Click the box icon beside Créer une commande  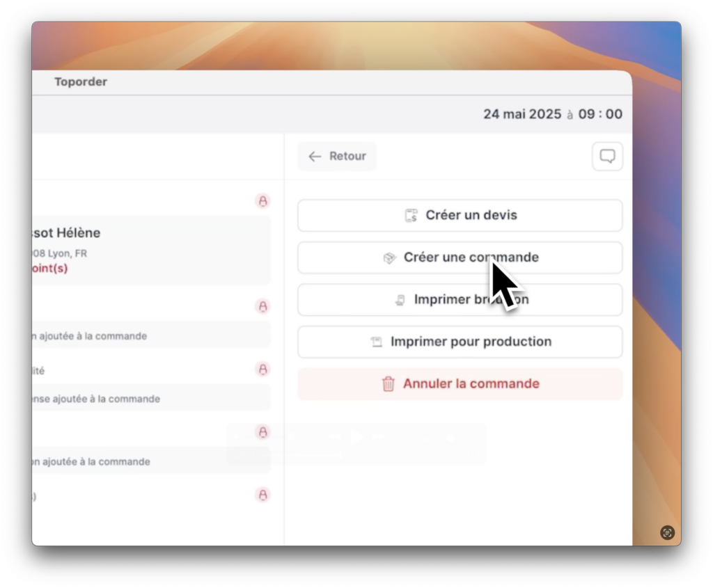[x=390, y=258]
